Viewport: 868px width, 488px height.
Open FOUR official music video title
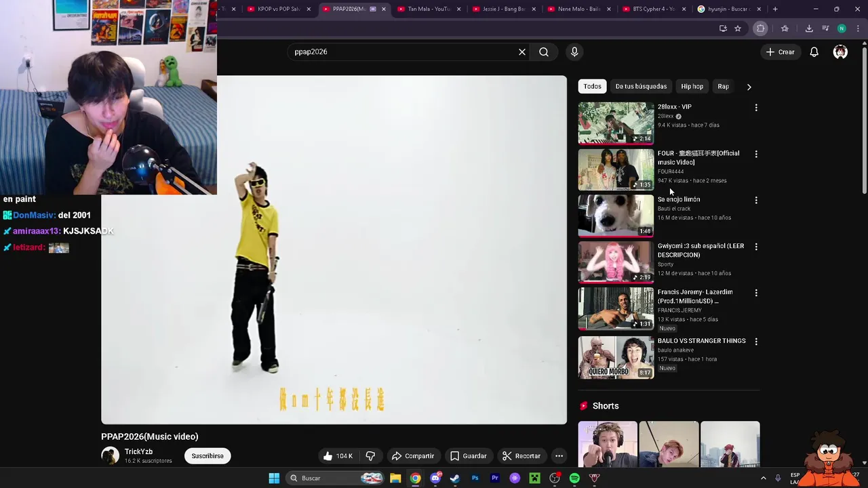[698, 158]
